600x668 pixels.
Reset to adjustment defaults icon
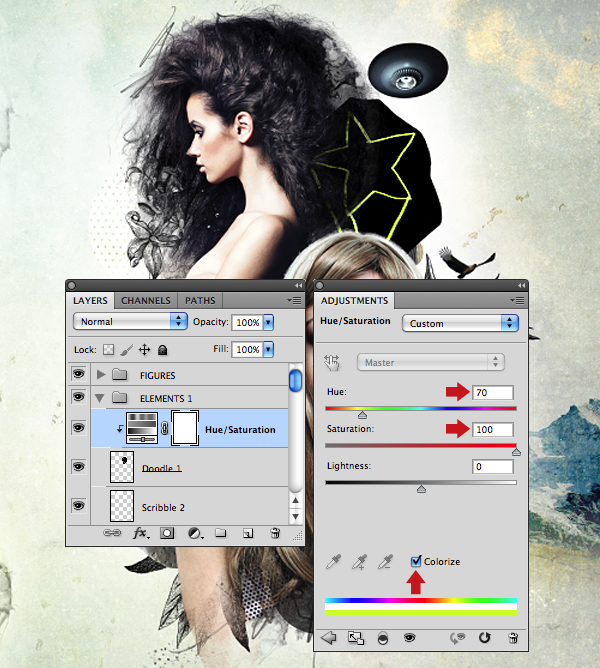point(485,638)
